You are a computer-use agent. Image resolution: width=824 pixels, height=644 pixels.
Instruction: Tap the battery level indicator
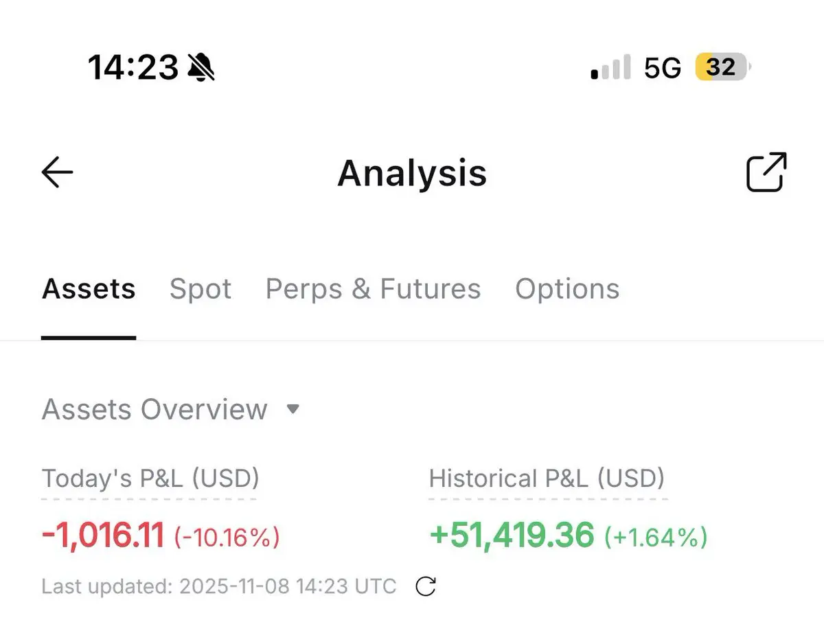[x=722, y=67]
